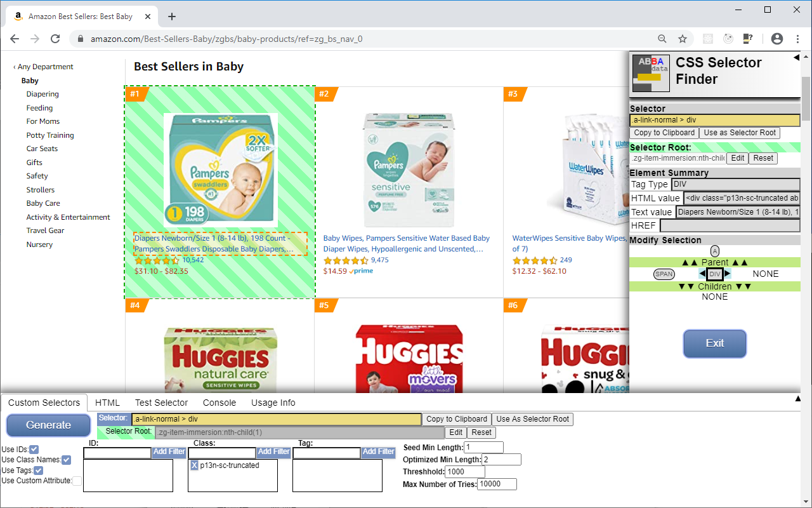This screenshot has height=508, width=812.
Task: Copy to Clipboard in side panel
Action: [x=664, y=133]
